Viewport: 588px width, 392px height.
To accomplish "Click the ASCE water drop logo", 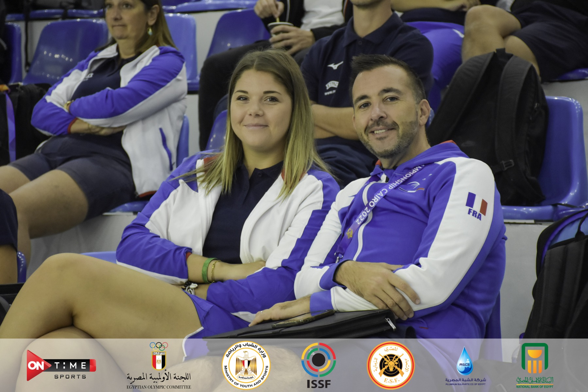I will pyautogui.click(x=465, y=361).
